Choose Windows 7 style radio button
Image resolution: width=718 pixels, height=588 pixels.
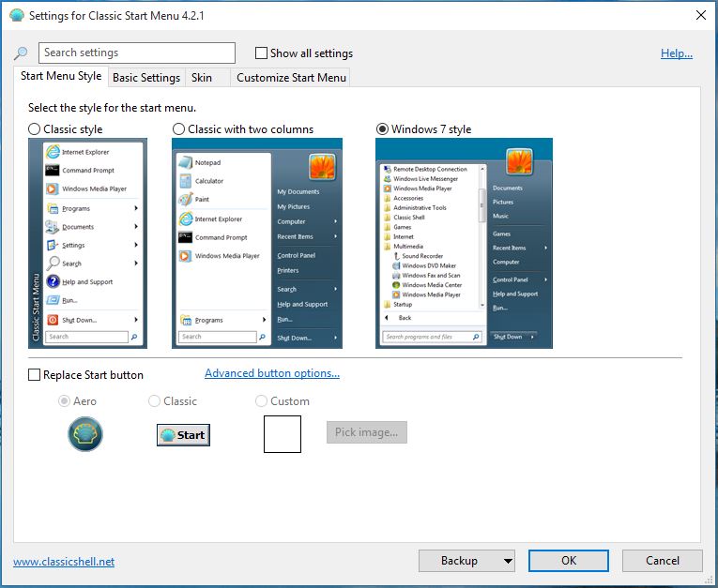[382, 129]
